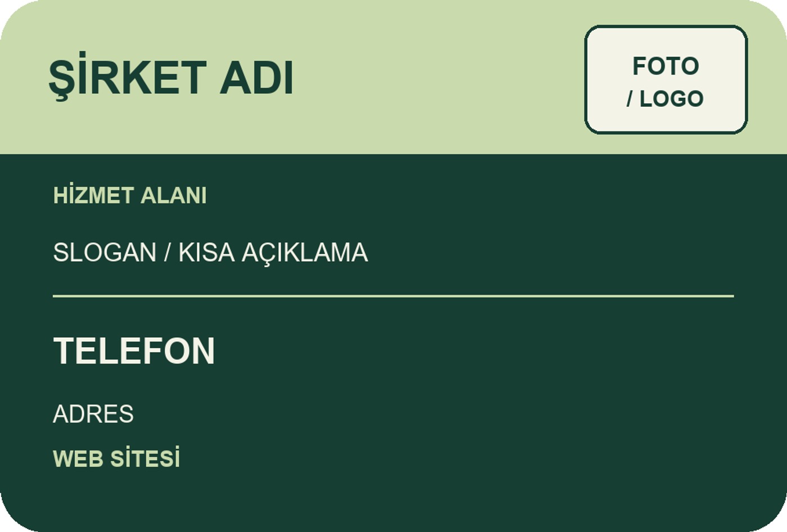Select the word FOTO inside the placeholder
This screenshot has width=787, height=532.
coord(666,66)
